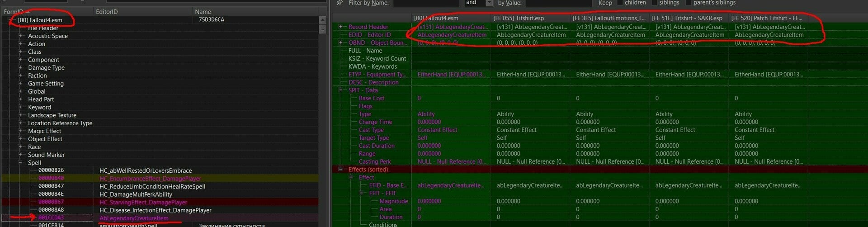
Task: Select the FULL - Name row
Action: (x=365, y=51)
